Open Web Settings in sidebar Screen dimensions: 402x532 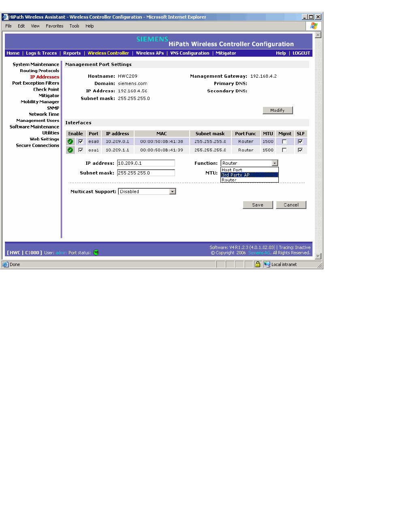pyautogui.click(x=44, y=139)
